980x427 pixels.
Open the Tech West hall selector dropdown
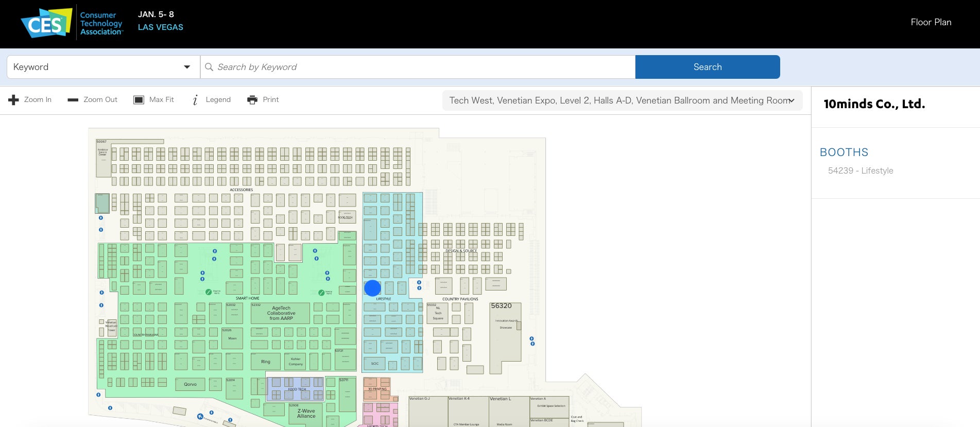[622, 100]
